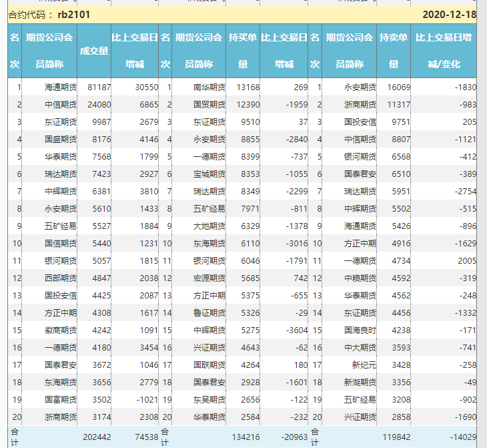Click the total short position 119842
The height and width of the screenshot is (448, 487).
point(397,437)
